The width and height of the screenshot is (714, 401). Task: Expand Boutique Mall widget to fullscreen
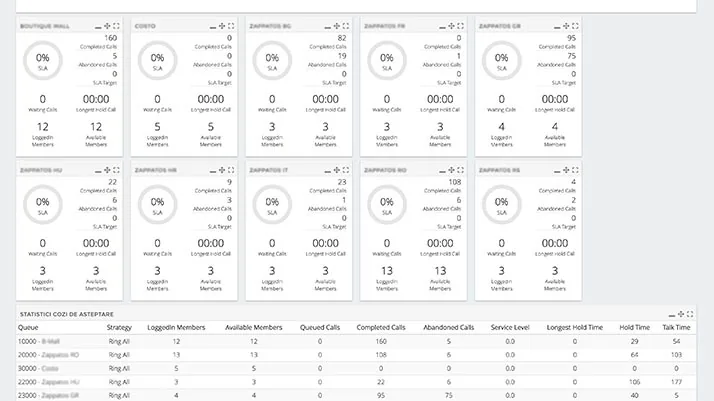point(117,26)
